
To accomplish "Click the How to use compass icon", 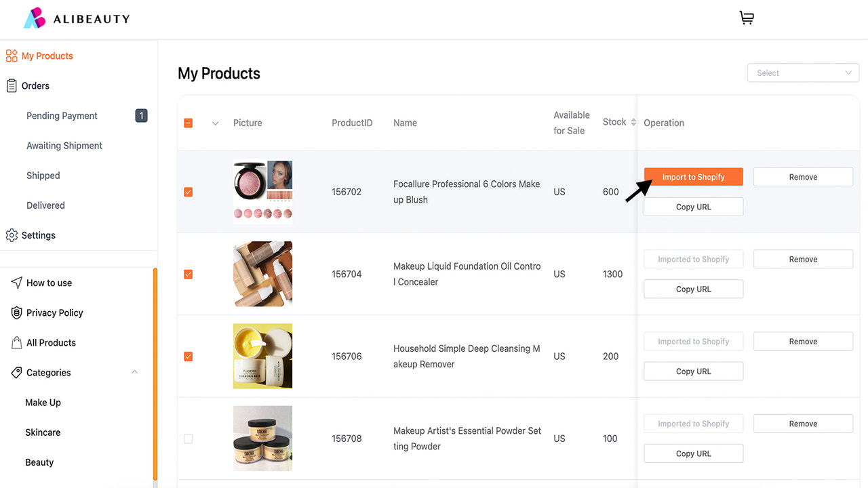I will (15, 283).
